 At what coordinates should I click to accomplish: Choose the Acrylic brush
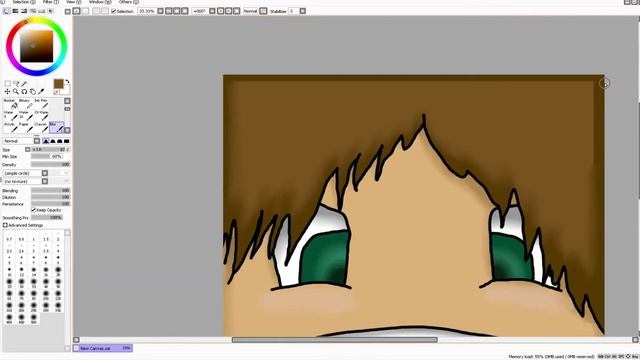[x=11, y=127]
